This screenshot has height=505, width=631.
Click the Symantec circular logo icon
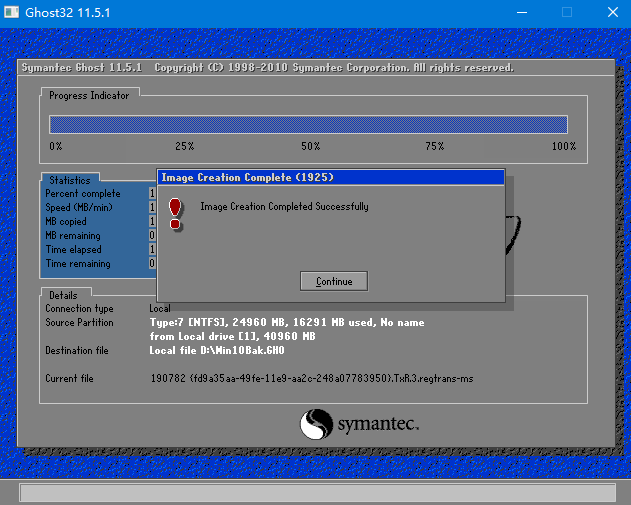316,424
